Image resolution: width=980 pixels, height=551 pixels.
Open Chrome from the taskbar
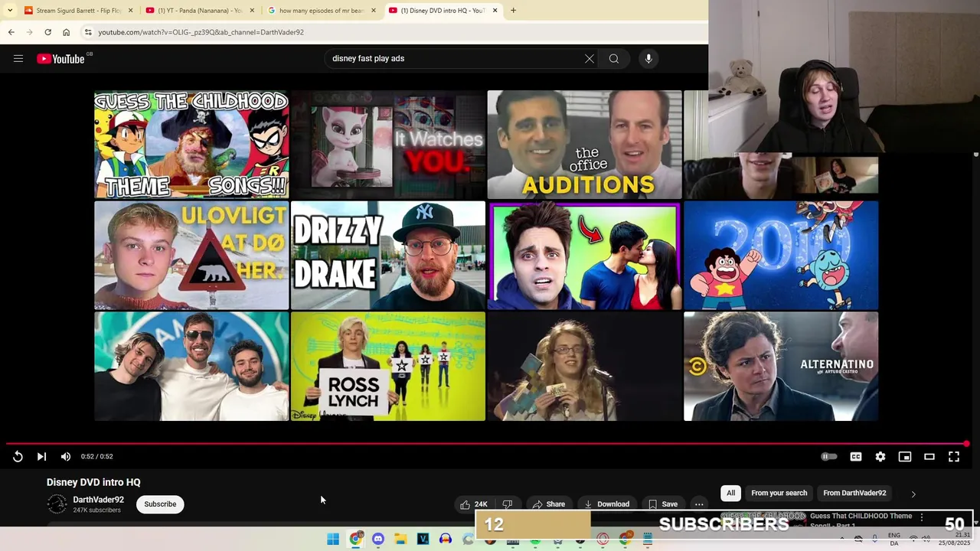[355, 540]
